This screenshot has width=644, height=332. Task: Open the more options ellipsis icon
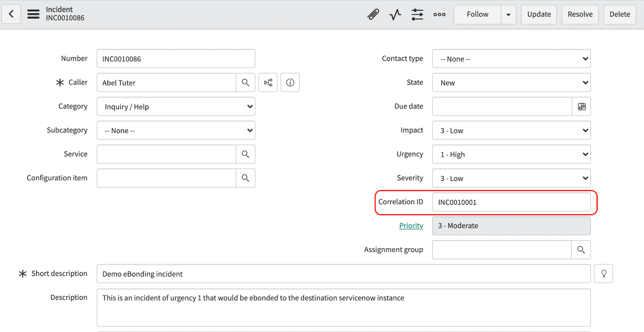click(x=440, y=15)
